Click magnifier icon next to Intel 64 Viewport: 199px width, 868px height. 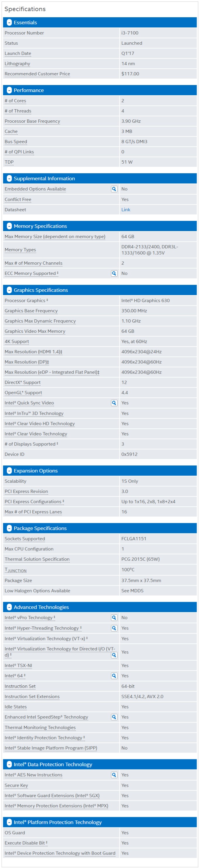[114, 675]
